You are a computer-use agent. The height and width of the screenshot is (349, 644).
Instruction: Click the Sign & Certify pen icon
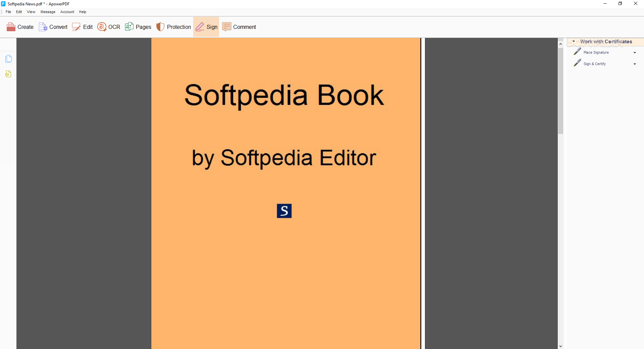[577, 63]
